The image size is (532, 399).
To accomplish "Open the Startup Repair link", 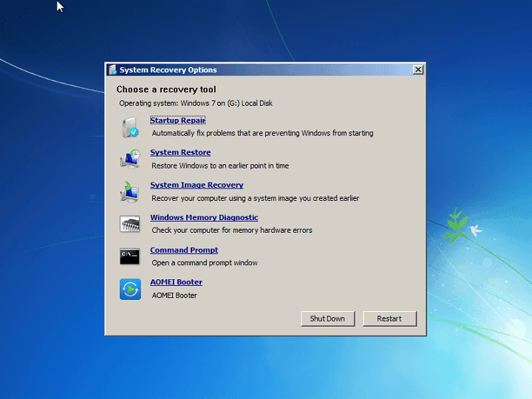I will 177,120.
